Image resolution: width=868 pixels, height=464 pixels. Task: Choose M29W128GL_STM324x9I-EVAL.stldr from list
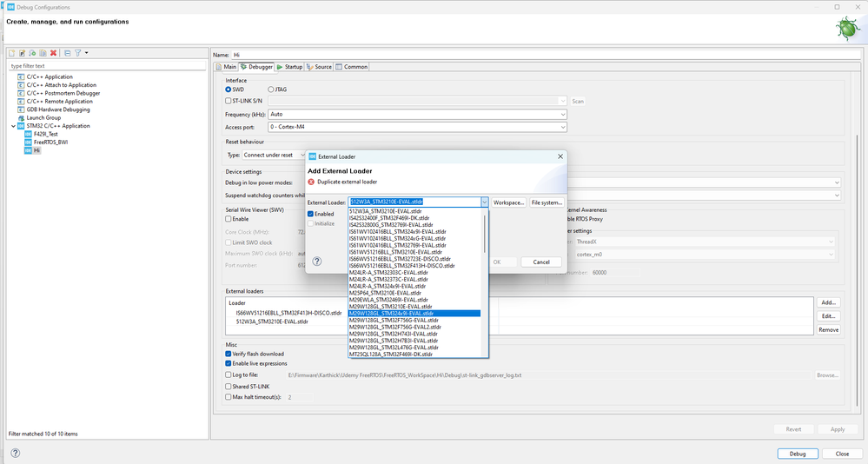414,314
